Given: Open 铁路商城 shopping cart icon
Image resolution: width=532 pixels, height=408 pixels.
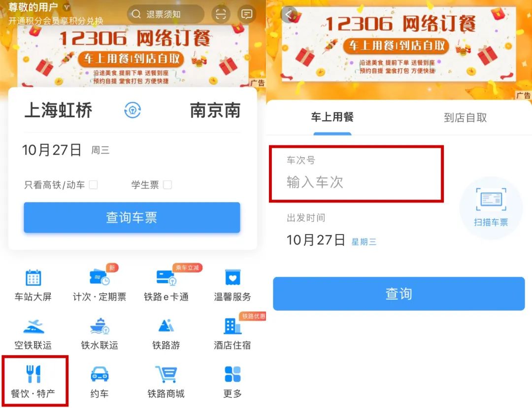Looking at the screenshot, I should pos(166,374).
